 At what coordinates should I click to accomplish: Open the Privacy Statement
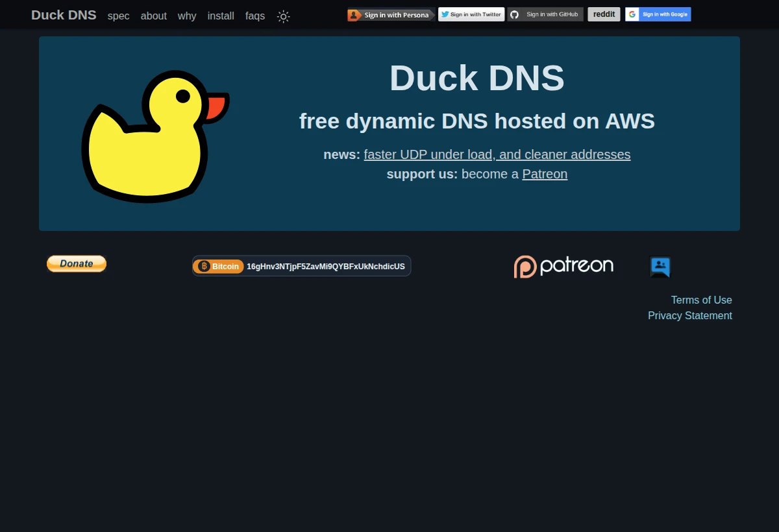[x=690, y=315]
